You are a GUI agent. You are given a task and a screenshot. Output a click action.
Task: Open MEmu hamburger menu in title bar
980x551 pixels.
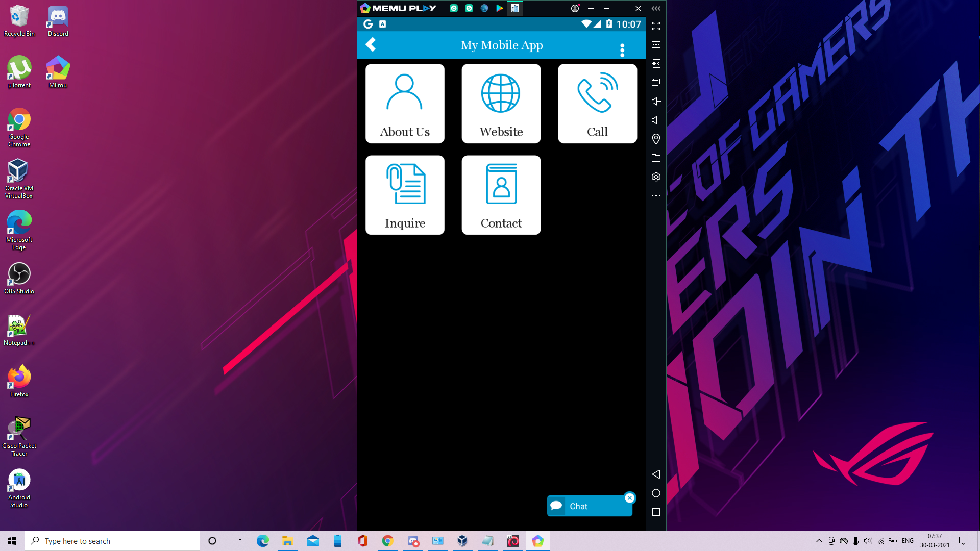pos(591,9)
